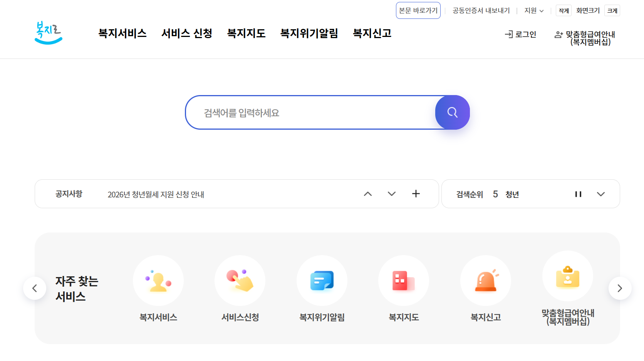Show the next carousel services
Viewport: 644px width, 361px height.
coord(620,288)
